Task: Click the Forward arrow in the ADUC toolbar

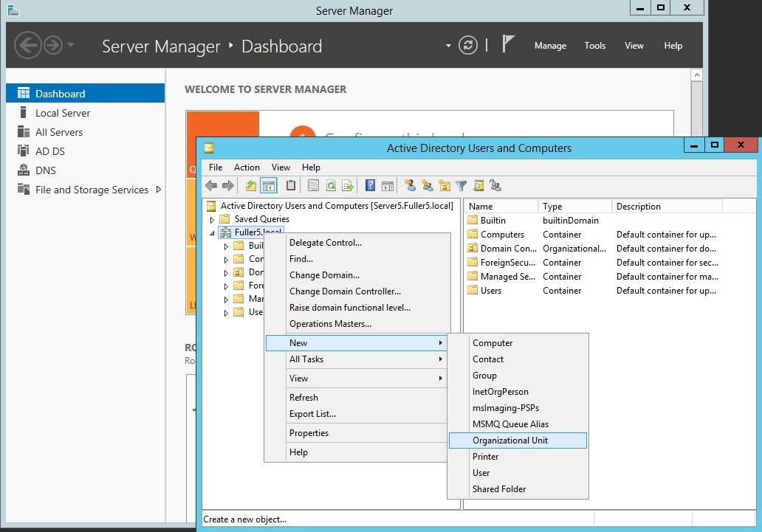Action: point(228,186)
